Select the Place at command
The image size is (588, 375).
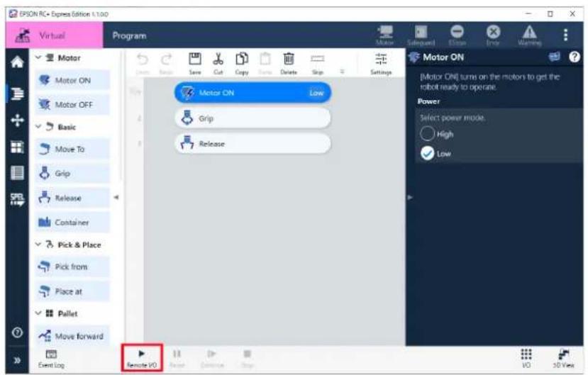(x=72, y=291)
